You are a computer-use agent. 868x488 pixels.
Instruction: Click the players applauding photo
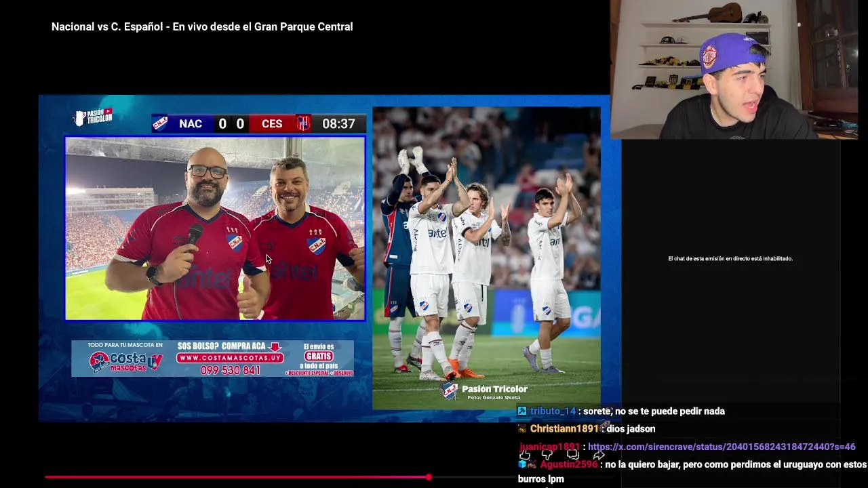pyautogui.click(x=486, y=258)
